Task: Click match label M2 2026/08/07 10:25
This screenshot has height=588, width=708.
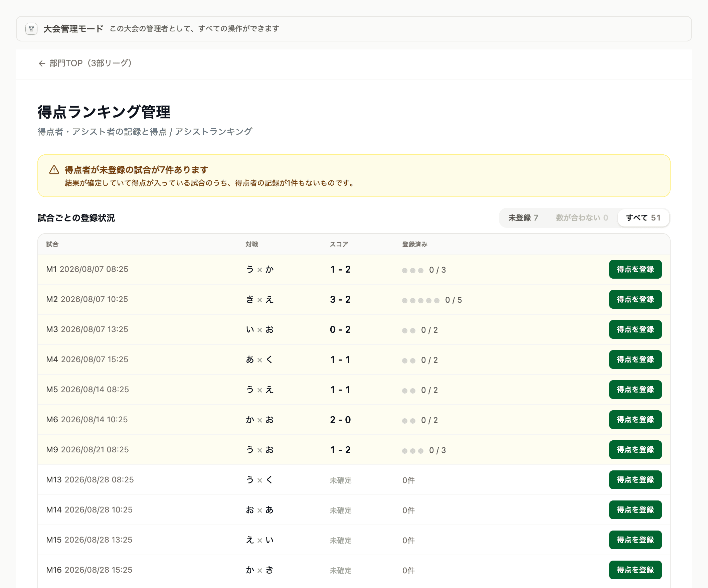Action: (87, 299)
